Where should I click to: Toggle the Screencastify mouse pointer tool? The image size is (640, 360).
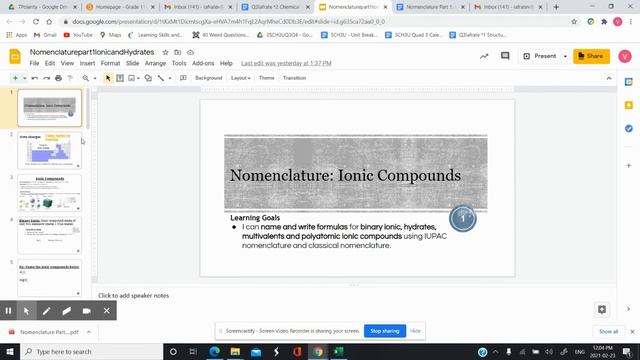(27, 311)
